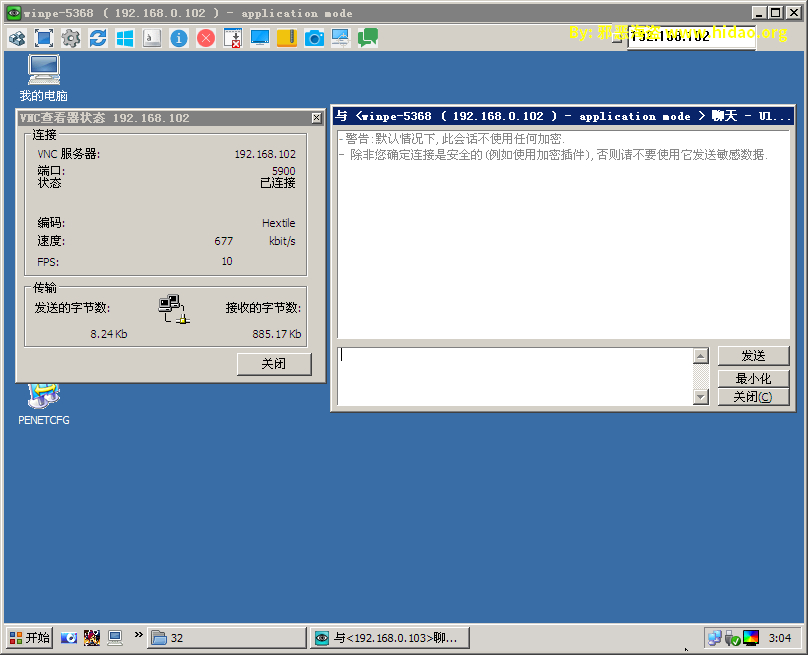Open the 开始 Start menu
Viewport: 808px width, 655px height.
click(27, 637)
